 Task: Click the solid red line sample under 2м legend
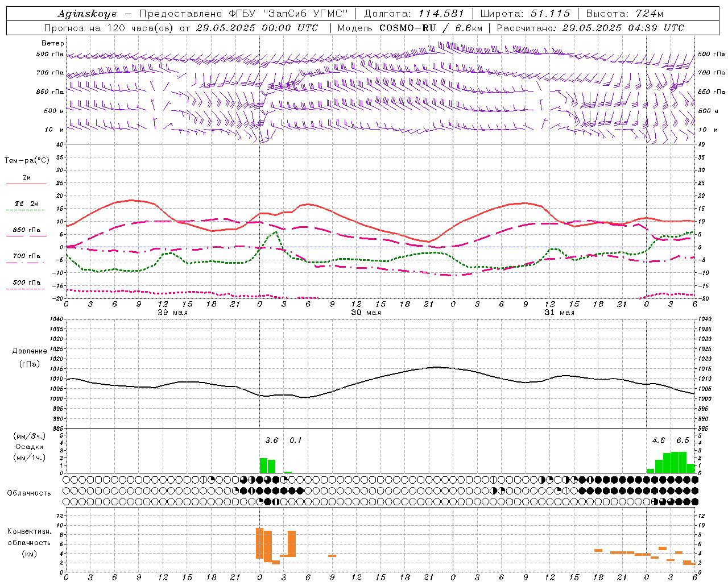(x=27, y=184)
